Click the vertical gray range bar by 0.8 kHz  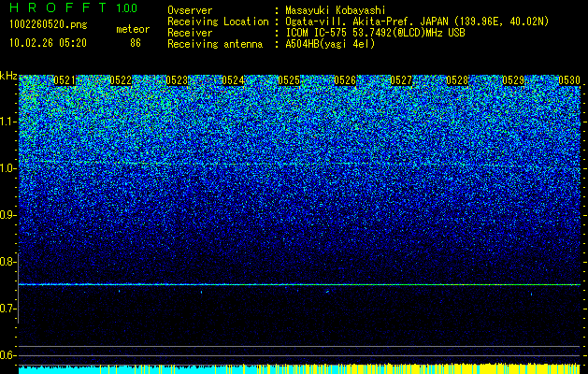(x=19, y=288)
